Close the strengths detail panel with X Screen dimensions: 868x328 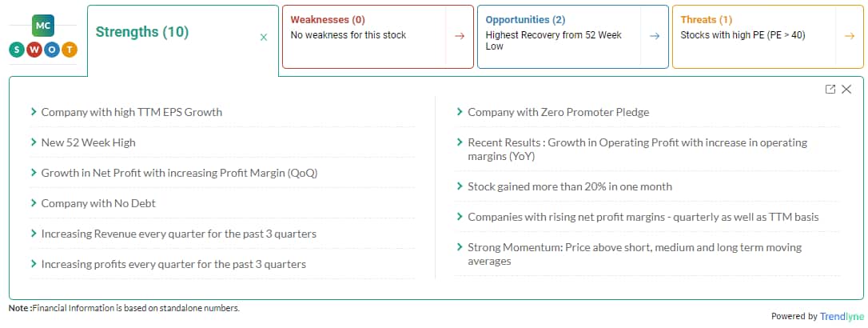click(846, 90)
